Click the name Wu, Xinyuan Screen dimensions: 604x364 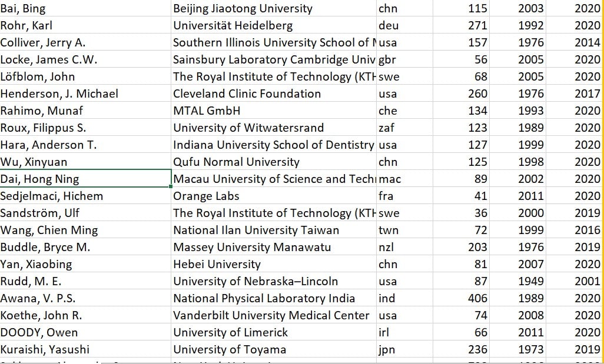(x=85, y=161)
